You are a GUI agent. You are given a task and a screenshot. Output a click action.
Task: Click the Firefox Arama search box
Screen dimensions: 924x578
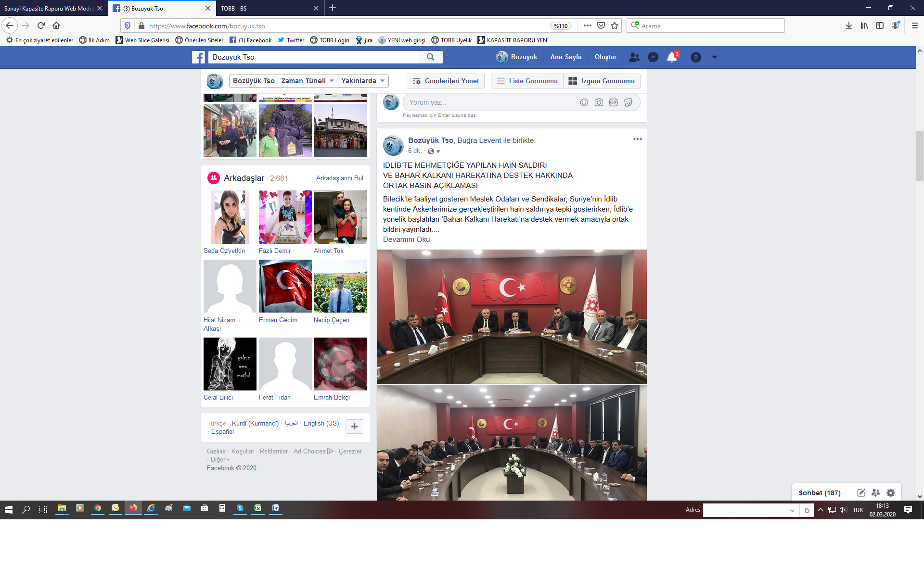[706, 26]
